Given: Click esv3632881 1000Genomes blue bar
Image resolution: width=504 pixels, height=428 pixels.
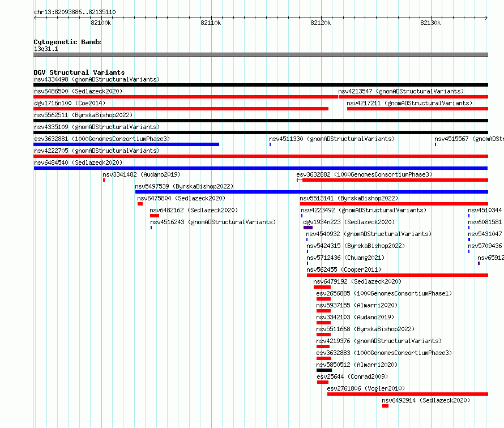Looking at the screenshot, I should [126, 144].
